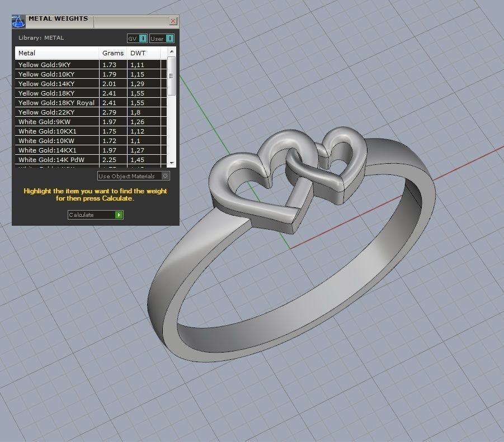Select the White Gold:14KX1 row
The width and height of the screenshot is (504, 442).
click(x=91, y=150)
